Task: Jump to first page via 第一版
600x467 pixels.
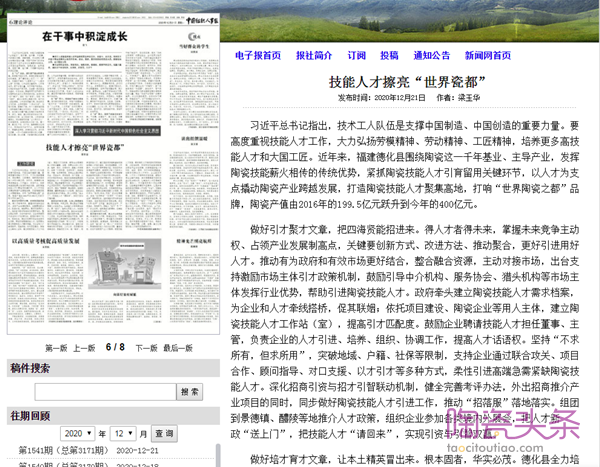Action: [57, 348]
